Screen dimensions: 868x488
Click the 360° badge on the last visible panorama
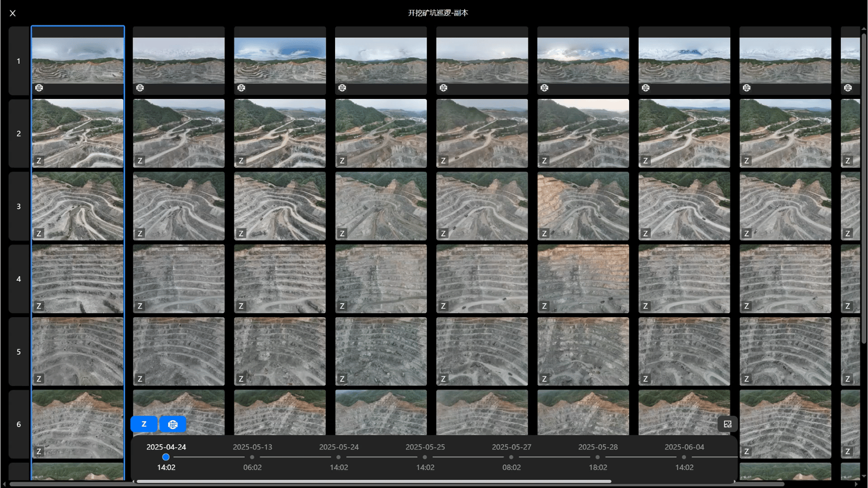[x=848, y=87]
